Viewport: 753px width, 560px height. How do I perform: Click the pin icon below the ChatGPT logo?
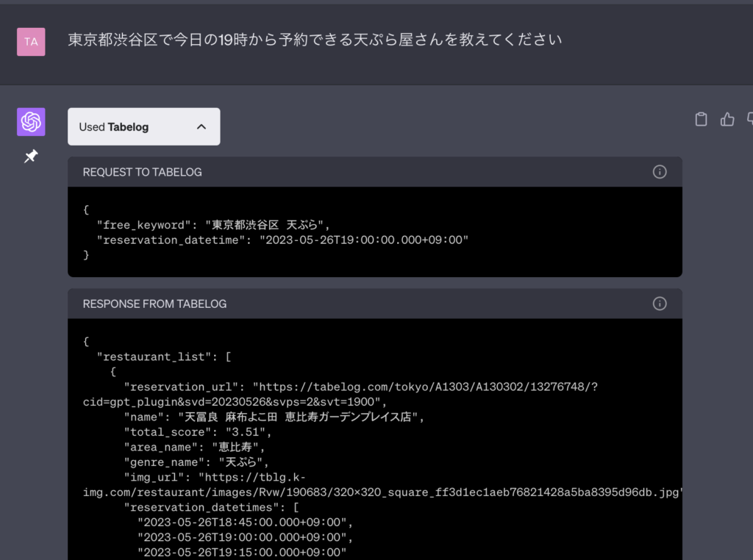[x=31, y=156]
